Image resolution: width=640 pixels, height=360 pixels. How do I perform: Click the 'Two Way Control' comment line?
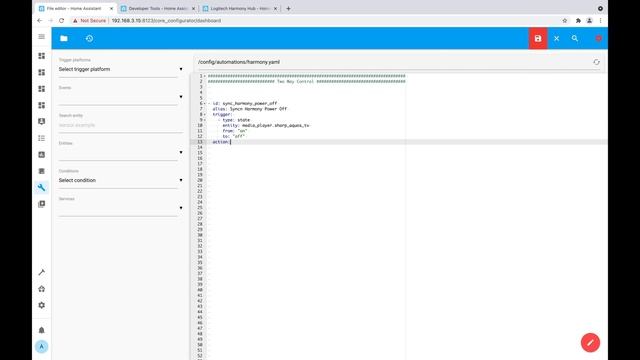(307, 81)
